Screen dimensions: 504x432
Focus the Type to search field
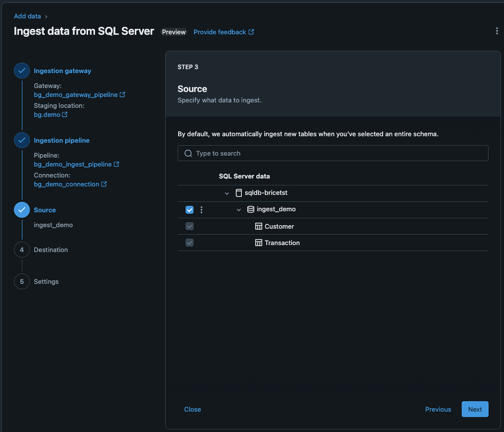pyautogui.click(x=332, y=153)
